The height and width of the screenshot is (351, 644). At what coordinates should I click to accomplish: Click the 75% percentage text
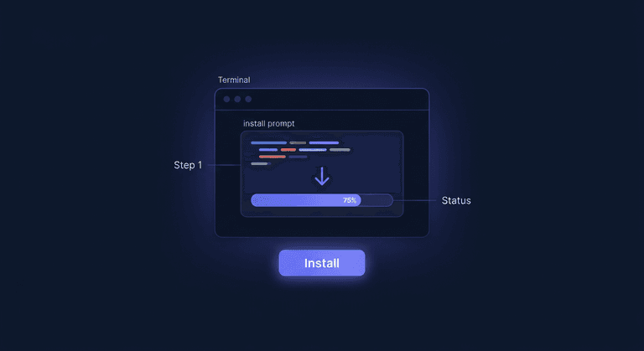350,200
